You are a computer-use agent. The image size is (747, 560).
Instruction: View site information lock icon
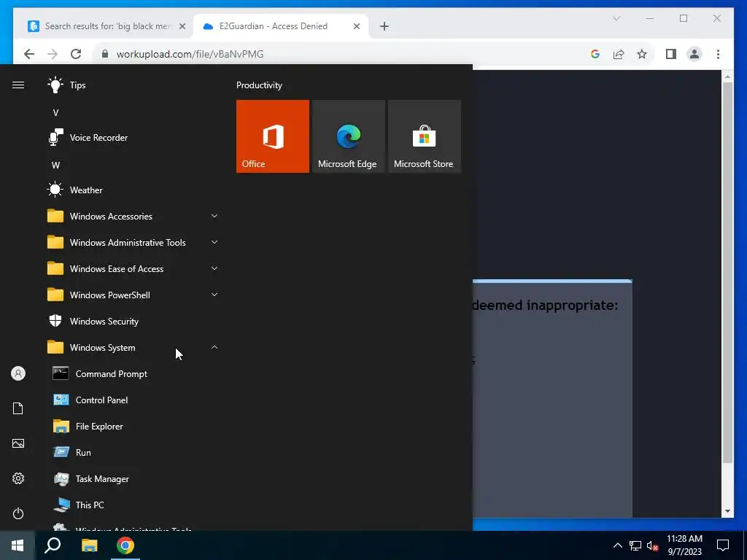coord(105,54)
